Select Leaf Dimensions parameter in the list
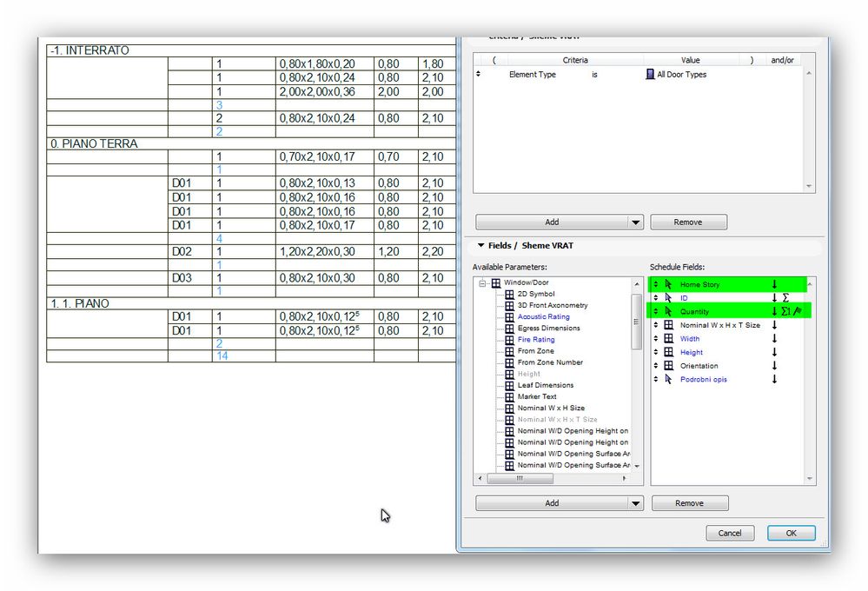 pos(546,385)
